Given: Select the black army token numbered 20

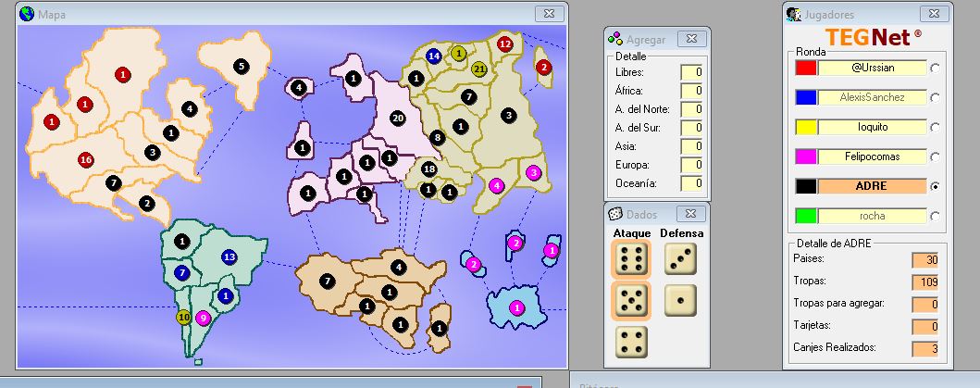Looking at the screenshot, I should (x=398, y=119).
